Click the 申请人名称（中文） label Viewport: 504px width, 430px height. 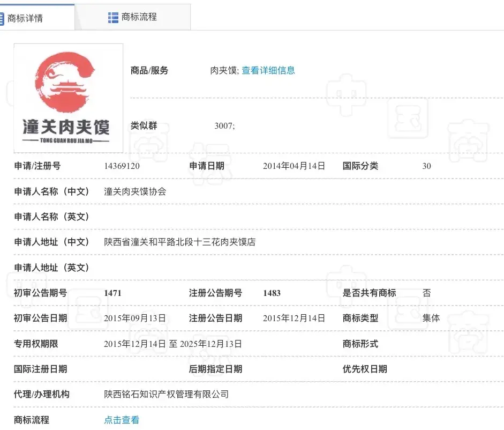[x=52, y=191]
